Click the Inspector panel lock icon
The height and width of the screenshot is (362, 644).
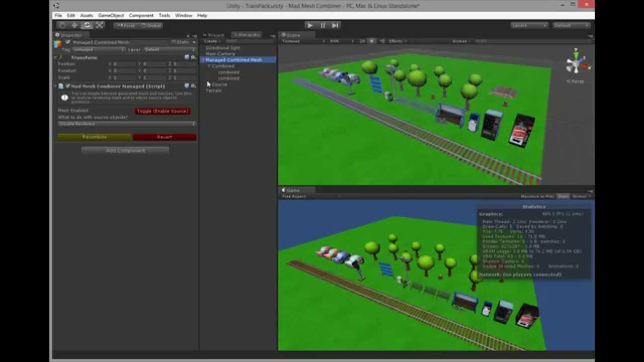[188, 36]
